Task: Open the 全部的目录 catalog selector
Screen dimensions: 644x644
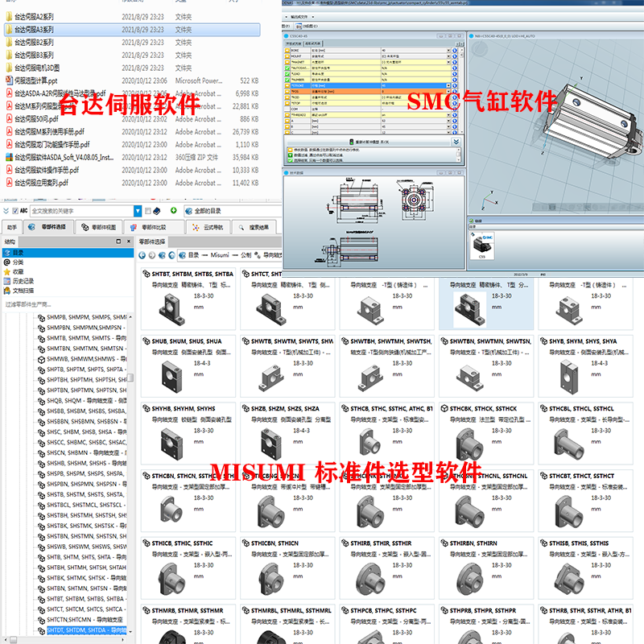Action: [x=233, y=211]
